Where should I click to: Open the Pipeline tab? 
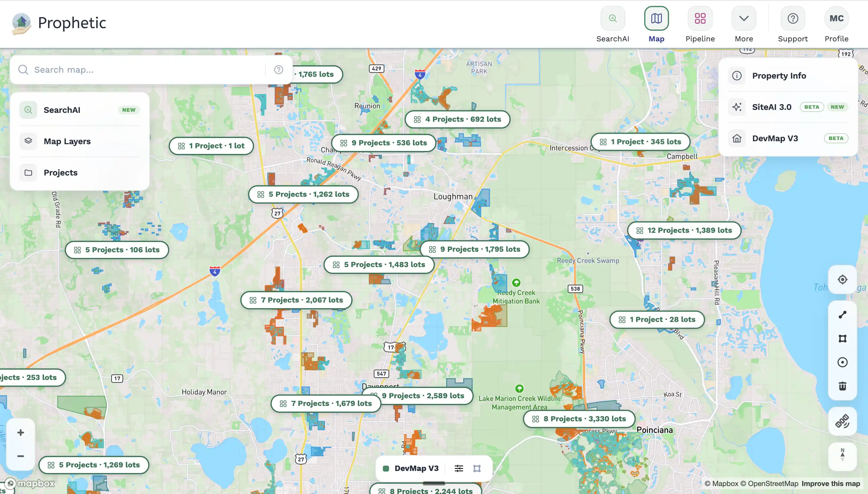(x=700, y=25)
